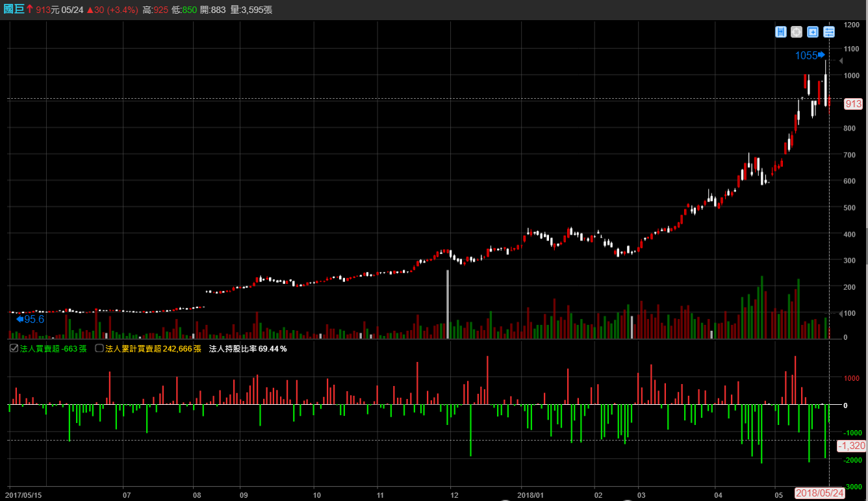Click the red up arrow next to 國巨
The width and height of the screenshot is (868, 501).
tap(30, 9)
